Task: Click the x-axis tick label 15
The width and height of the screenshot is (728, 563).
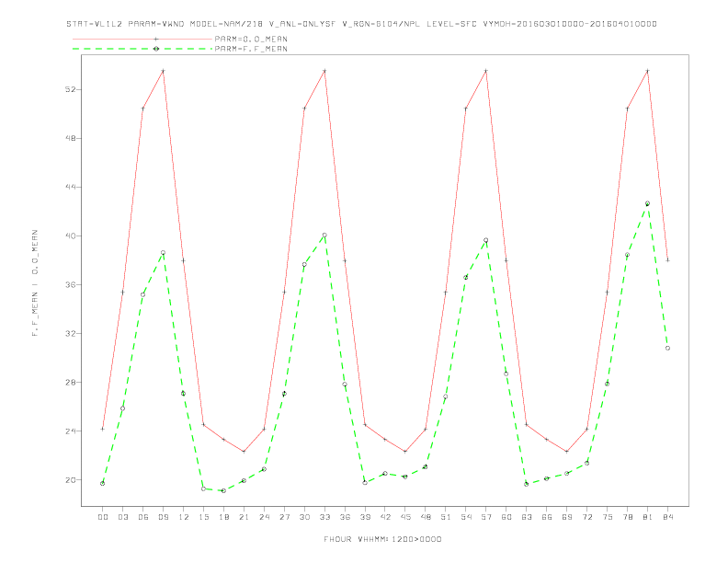Action: coord(203,517)
